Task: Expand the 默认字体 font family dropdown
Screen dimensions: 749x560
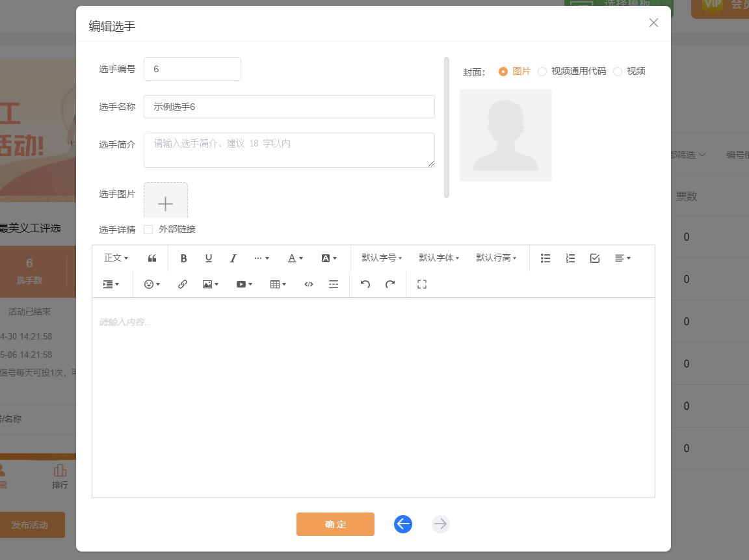Action: [439, 258]
